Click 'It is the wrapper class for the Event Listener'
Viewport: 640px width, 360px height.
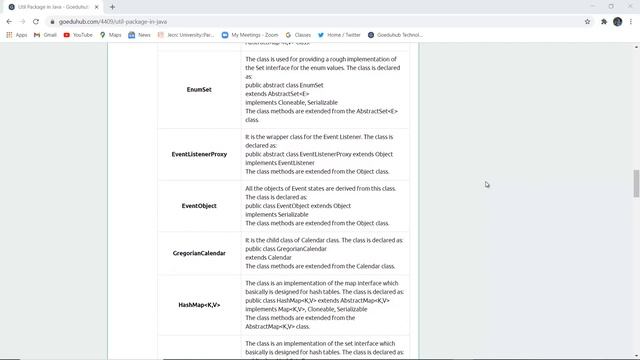point(303,137)
